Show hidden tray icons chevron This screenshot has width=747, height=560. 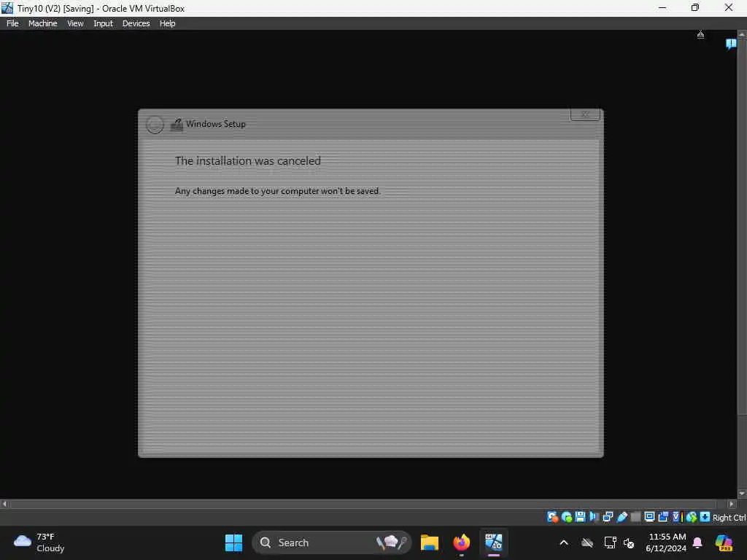point(564,542)
